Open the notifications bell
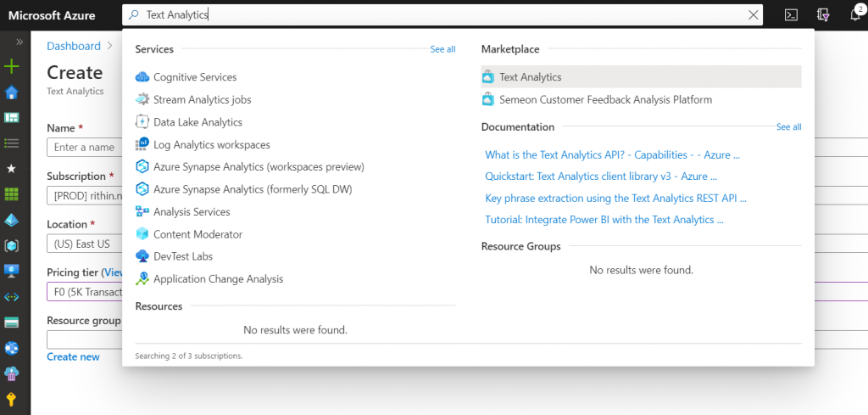The image size is (868, 415). point(854,14)
